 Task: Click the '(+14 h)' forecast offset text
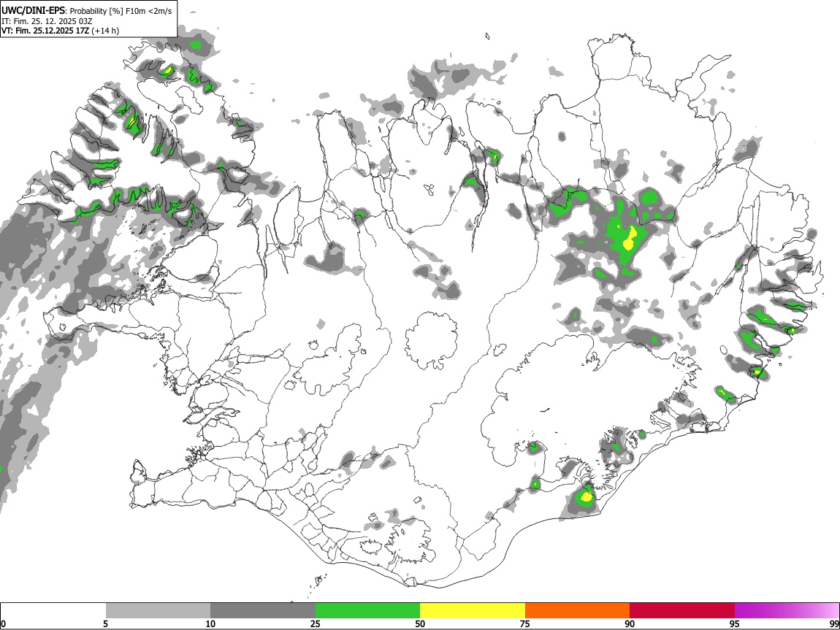pyautogui.click(x=105, y=31)
